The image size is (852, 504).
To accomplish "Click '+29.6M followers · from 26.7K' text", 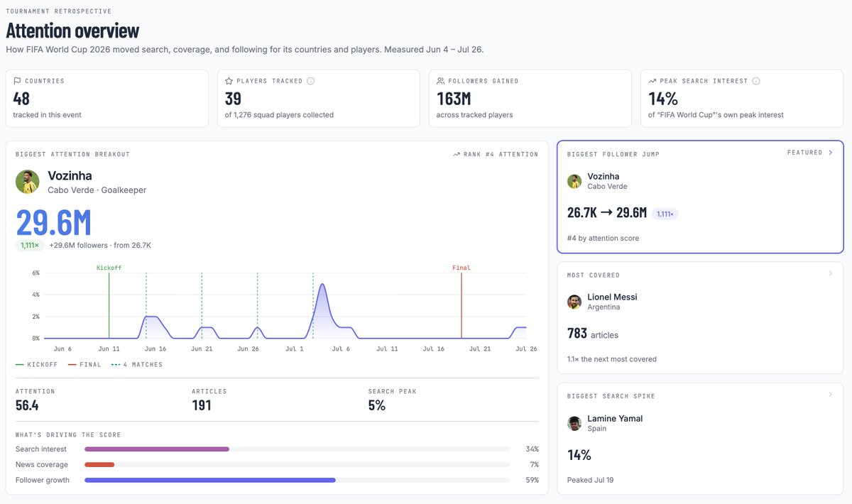I will [100, 245].
